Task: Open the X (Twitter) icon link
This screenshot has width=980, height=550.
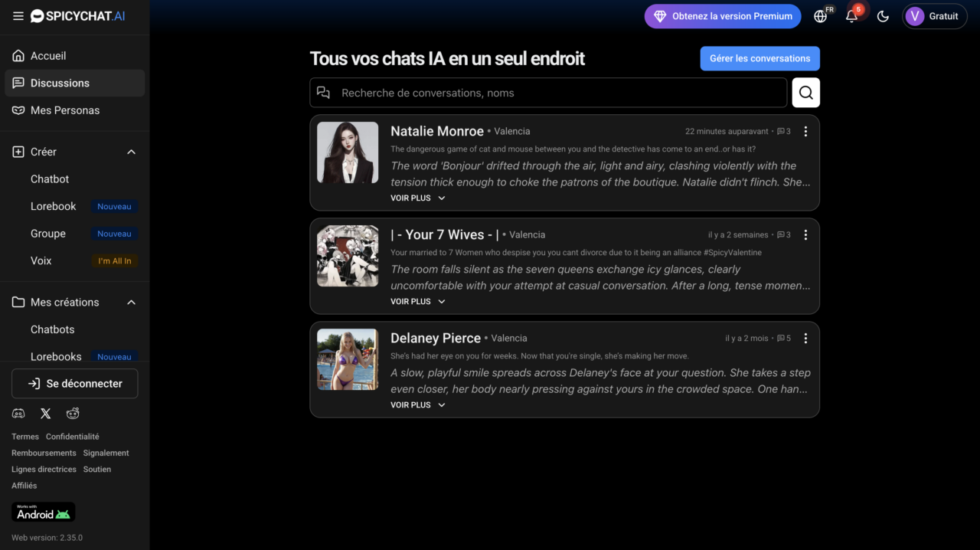Action: point(46,414)
